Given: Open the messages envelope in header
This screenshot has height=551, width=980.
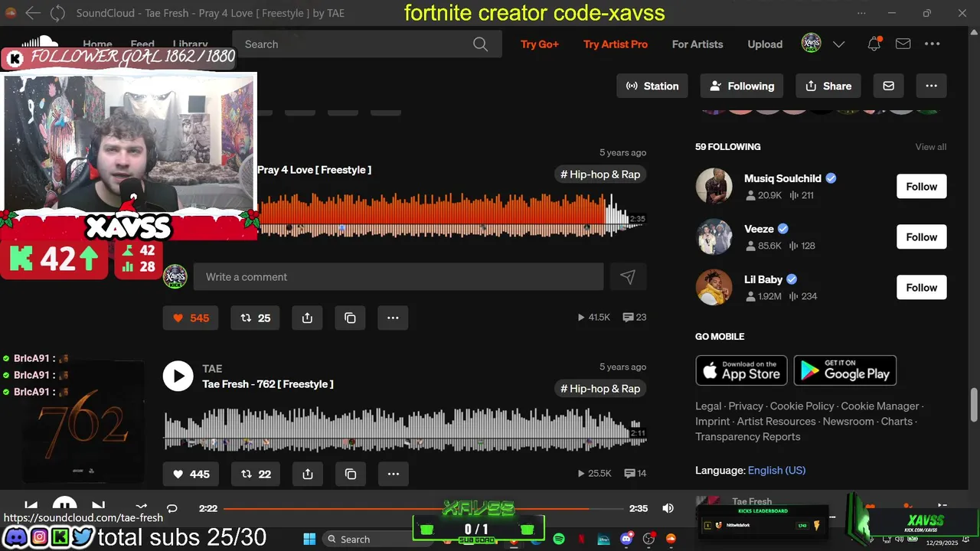Looking at the screenshot, I should click(x=903, y=44).
